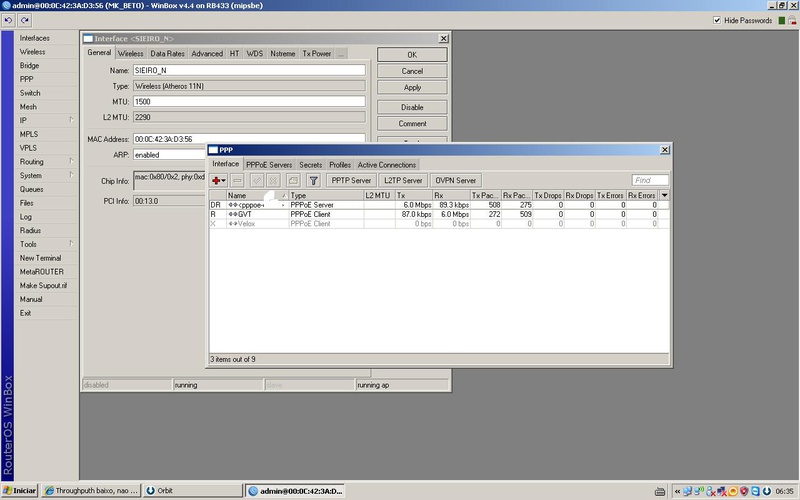Click the Find search field in PPP
Image resolution: width=800 pixels, height=500 pixels.
coord(650,180)
